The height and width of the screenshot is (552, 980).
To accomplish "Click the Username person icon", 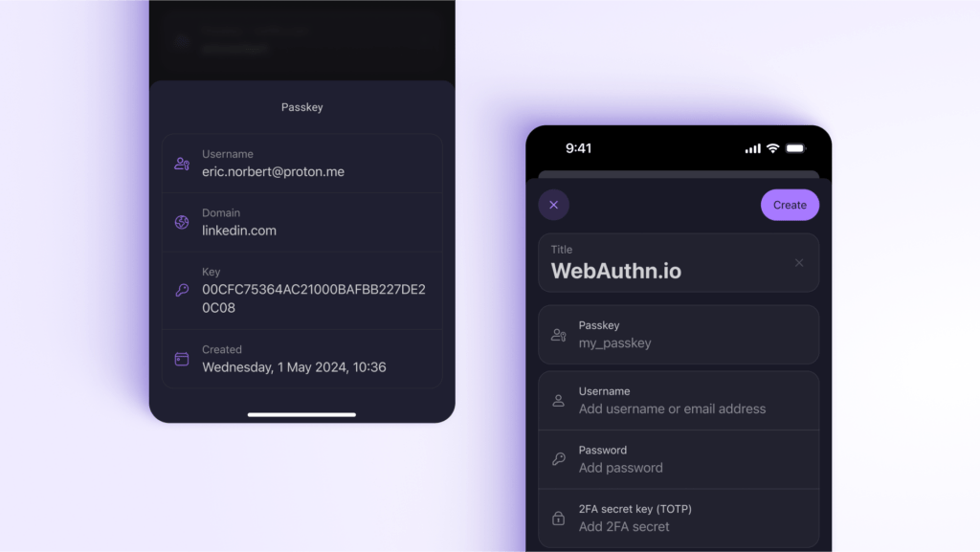I will click(559, 401).
